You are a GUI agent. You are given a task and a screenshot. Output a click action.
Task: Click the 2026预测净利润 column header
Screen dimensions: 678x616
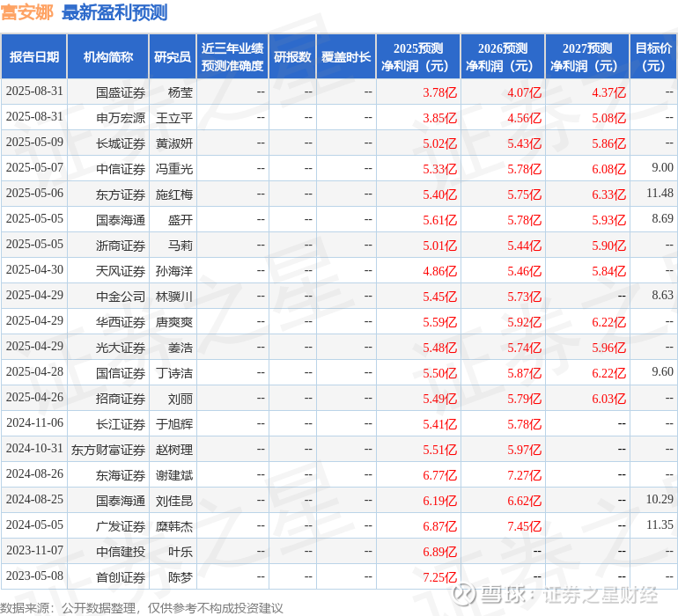coord(503,56)
